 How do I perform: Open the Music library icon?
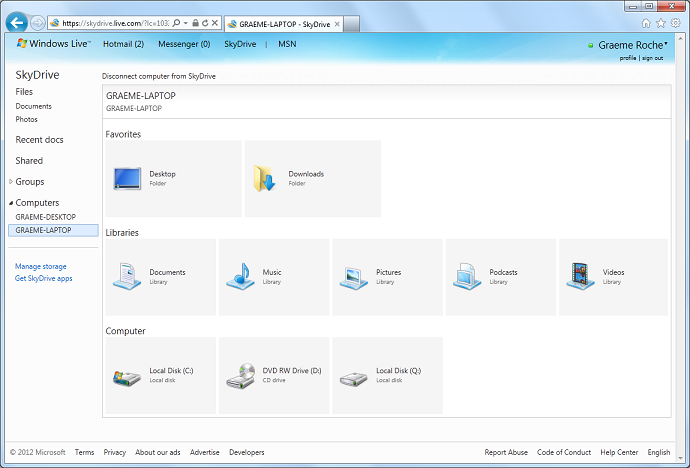coord(241,276)
